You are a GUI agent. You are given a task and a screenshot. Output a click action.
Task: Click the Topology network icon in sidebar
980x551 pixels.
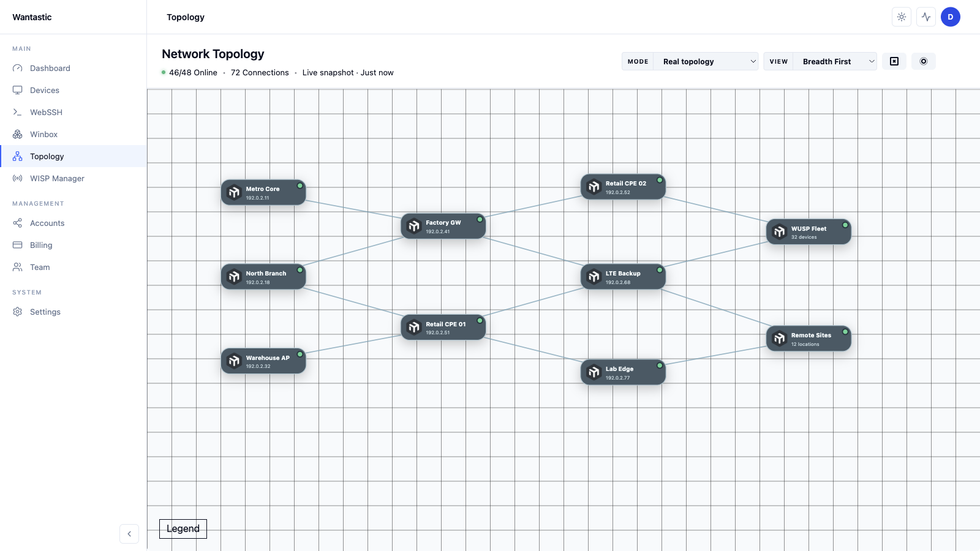coord(18,156)
